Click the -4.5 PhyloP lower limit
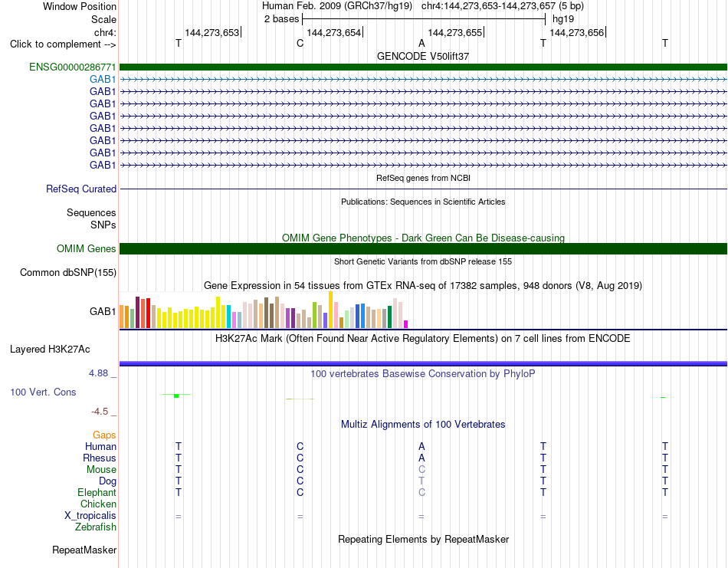 click(x=100, y=412)
